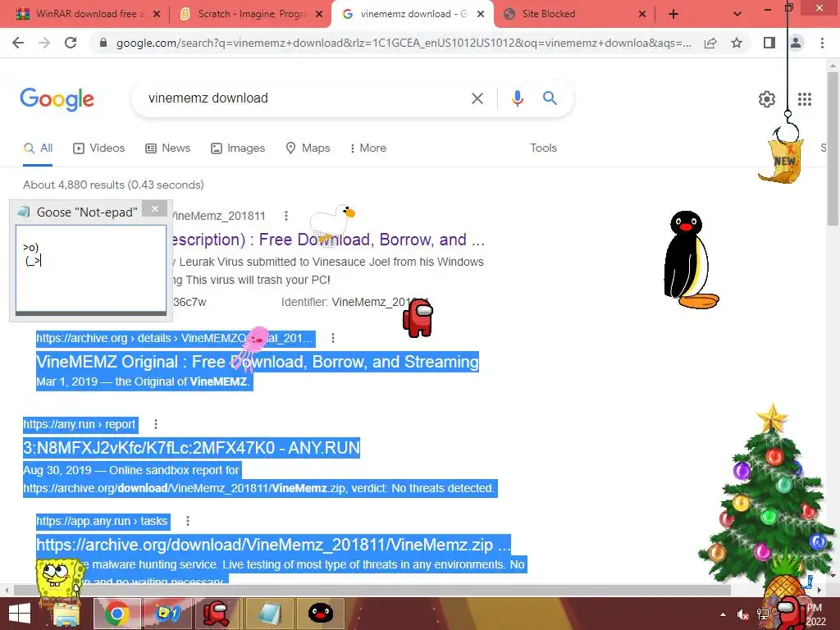Open options for any.run report result
This screenshot has width=840, height=630.
tap(156, 424)
